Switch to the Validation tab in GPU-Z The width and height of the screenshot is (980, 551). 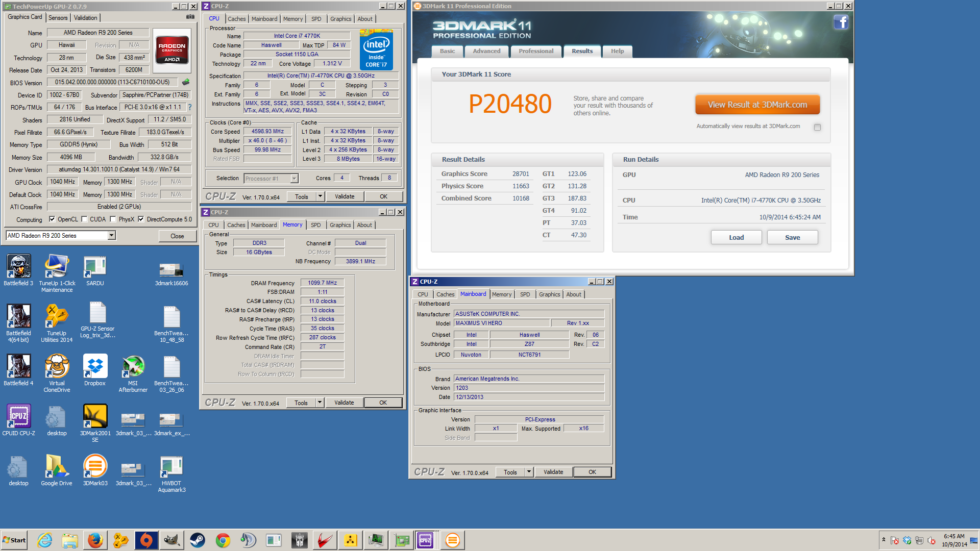(x=85, y=18)
